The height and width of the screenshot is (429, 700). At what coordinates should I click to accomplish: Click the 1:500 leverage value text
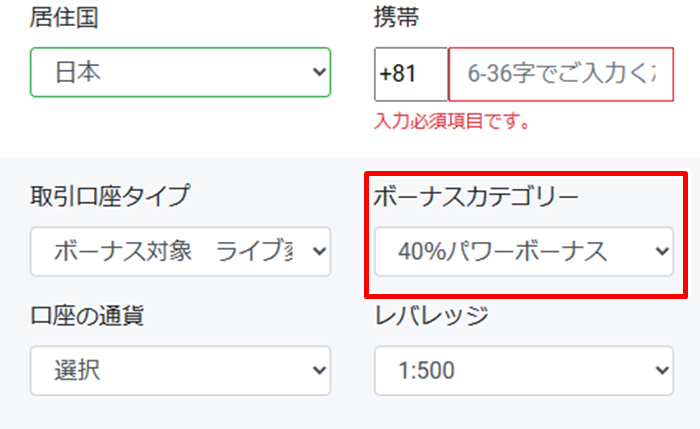pos(427,371)
